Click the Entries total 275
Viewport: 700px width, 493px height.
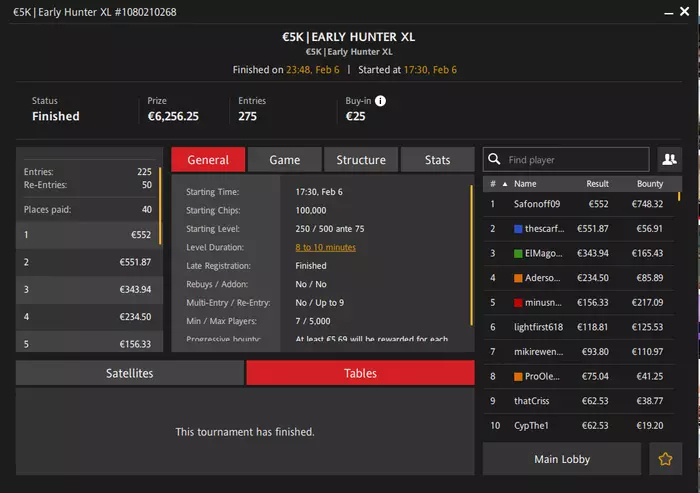[x=247, y=116]
